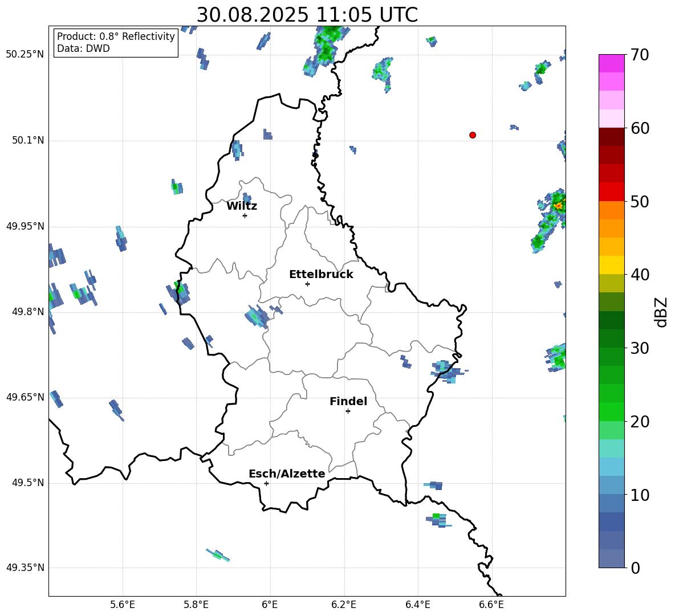The image size is (675, 616).
Task: Select the Ettelbruck city label
Action: click(x=321, y=274)
